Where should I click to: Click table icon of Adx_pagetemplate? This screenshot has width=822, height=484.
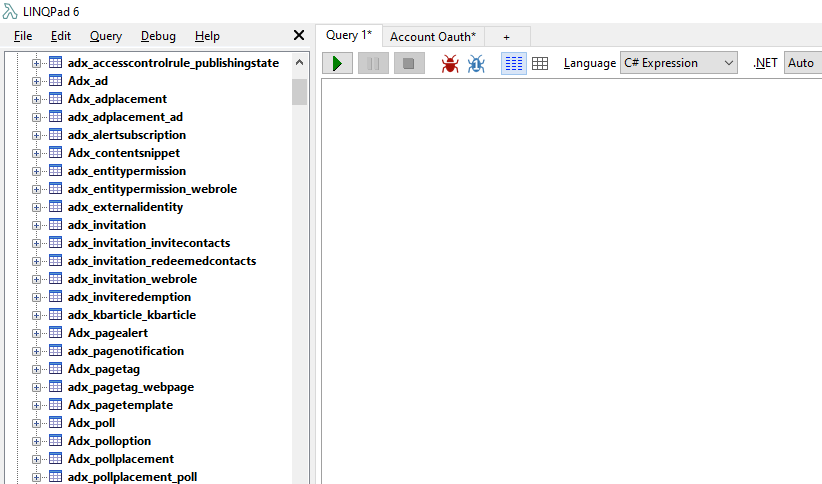[56, 404]
